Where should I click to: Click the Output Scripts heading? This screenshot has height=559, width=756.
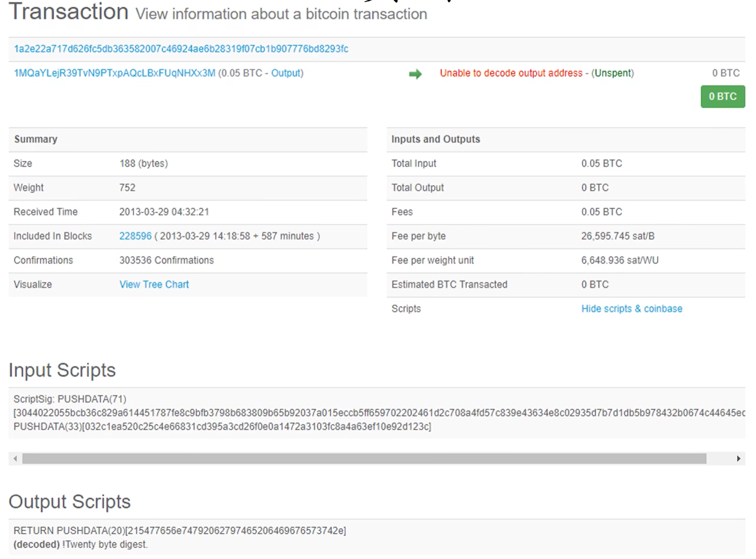tap(70, 502)
